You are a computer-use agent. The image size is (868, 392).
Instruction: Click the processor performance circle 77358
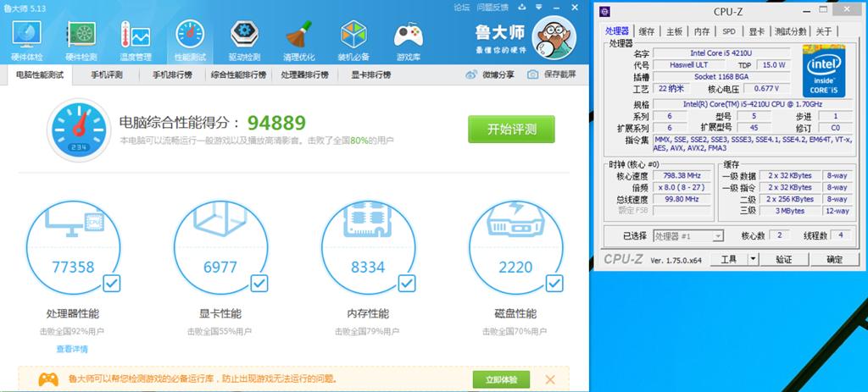tap(73, 248)
